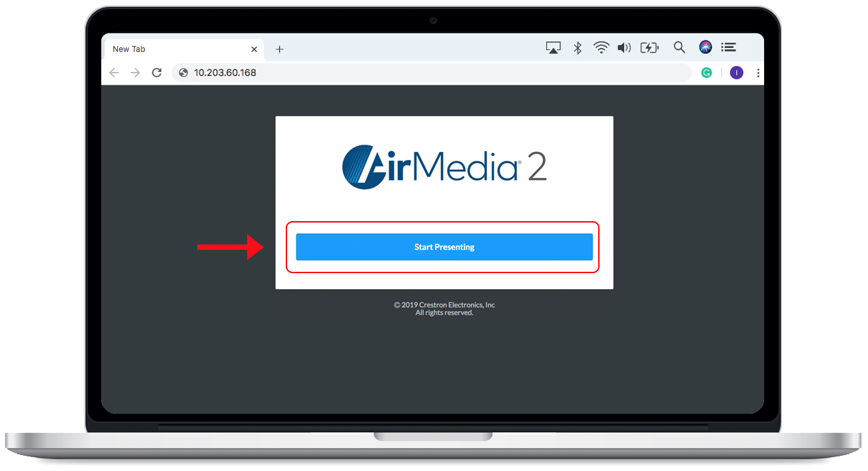The height and width of the screenshot is (471, 868).
Task: Go forward with the browser forward arrow
Action: [x=135, y=73]
